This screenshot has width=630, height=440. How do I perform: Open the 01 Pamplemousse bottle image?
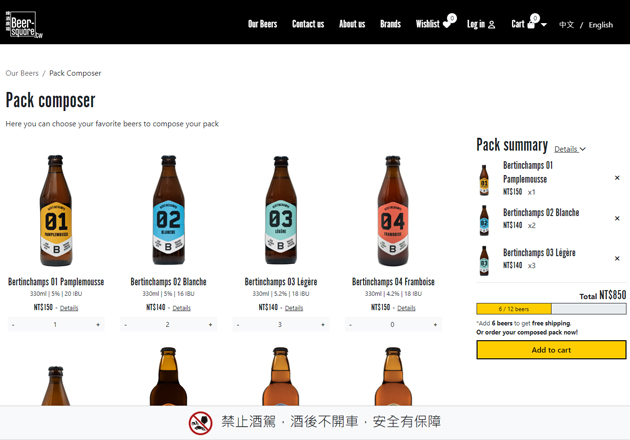click(56, 211)
